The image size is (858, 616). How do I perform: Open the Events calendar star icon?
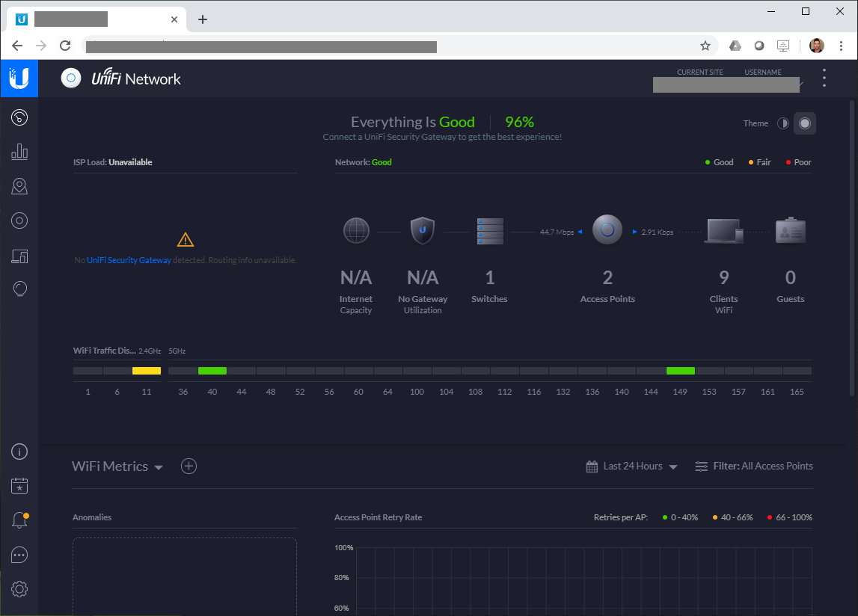click(x=19, y=486)
